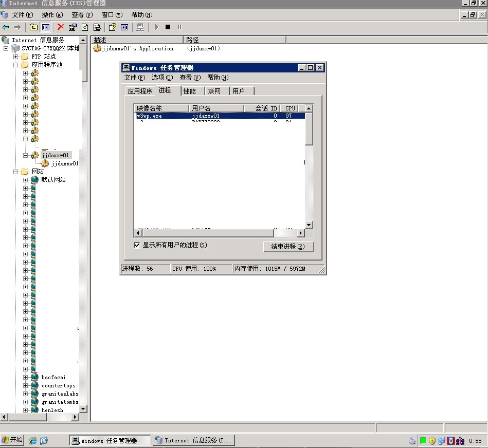Click the 描述 column header in IIS
The height and width of the screenshot is (448, 488).
137,40
